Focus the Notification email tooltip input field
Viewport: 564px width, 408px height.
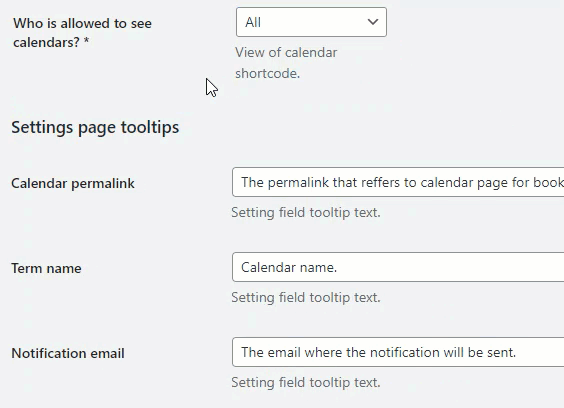tap(398, 352)
